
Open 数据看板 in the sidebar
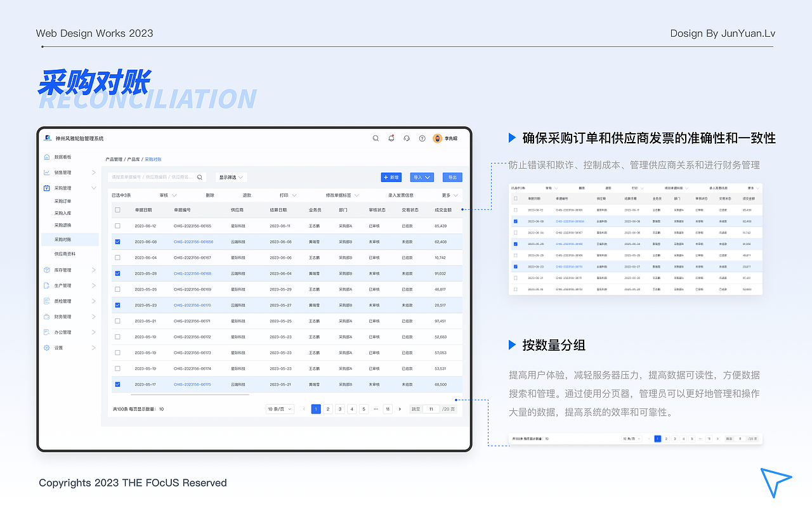point(63,157)
